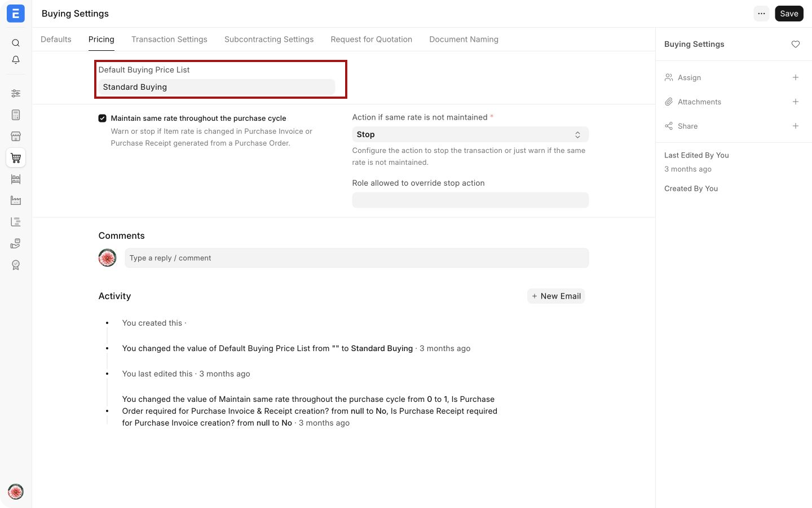Click the New Email button
This screenshot has height=508, width=812.
click(556, 296)
